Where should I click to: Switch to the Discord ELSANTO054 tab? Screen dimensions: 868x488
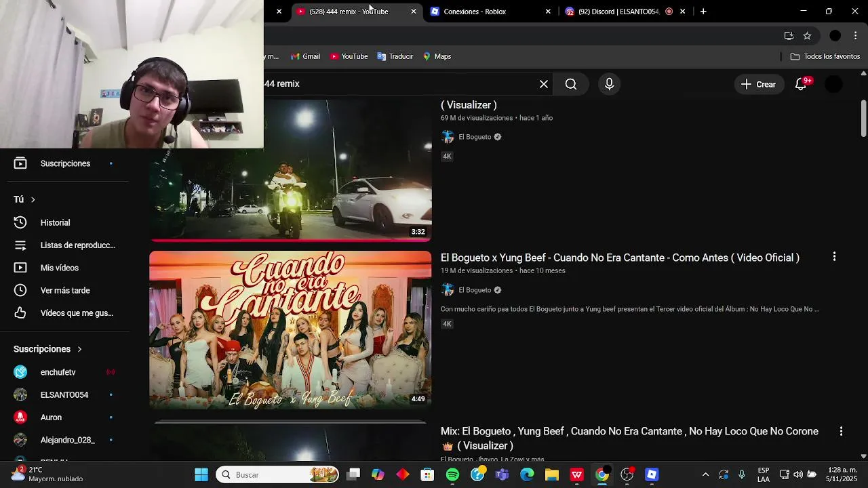[x=618, y=12]
